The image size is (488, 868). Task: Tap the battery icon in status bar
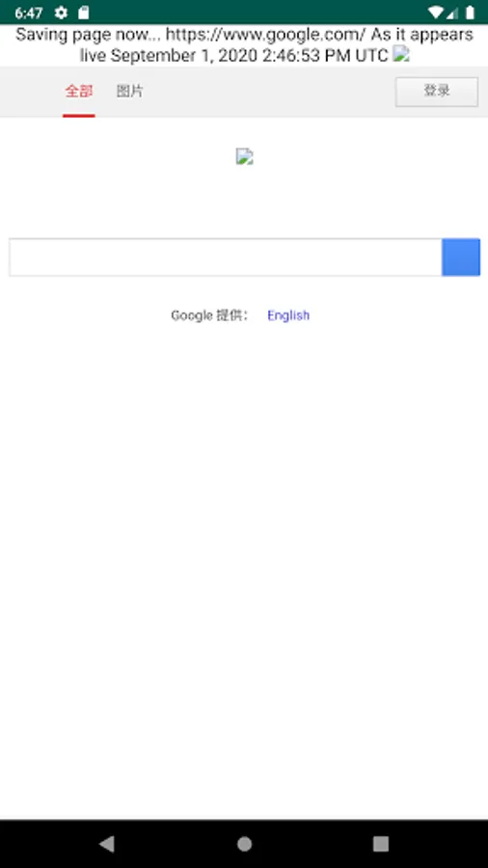point(470,13)
